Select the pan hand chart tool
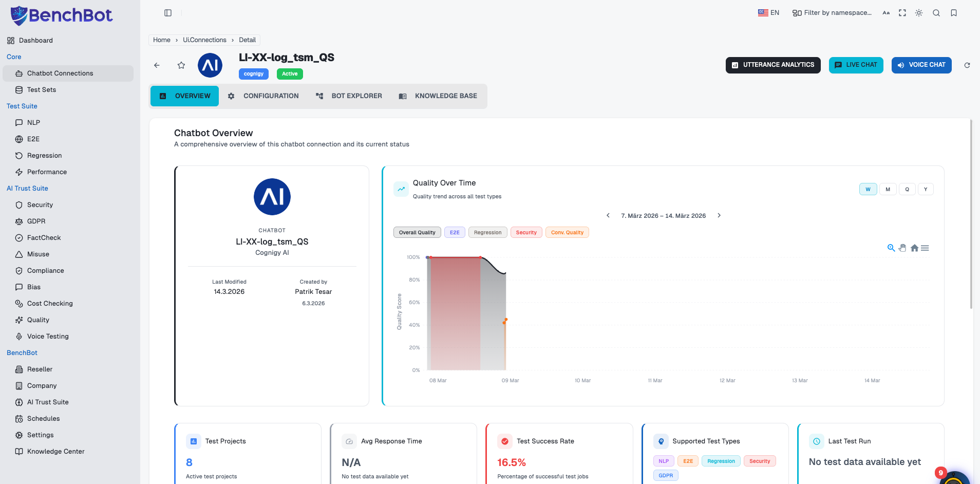980x484 pixels. tap(902, 248)
